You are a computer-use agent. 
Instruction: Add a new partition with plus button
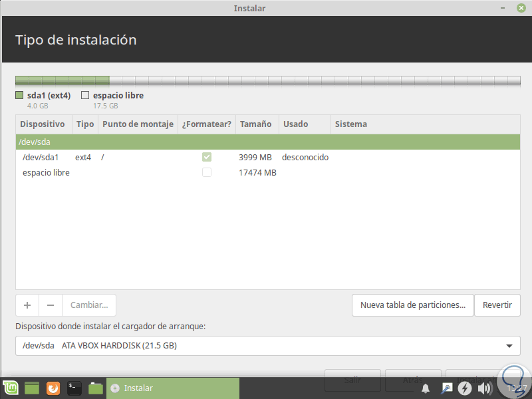[27, 305]
